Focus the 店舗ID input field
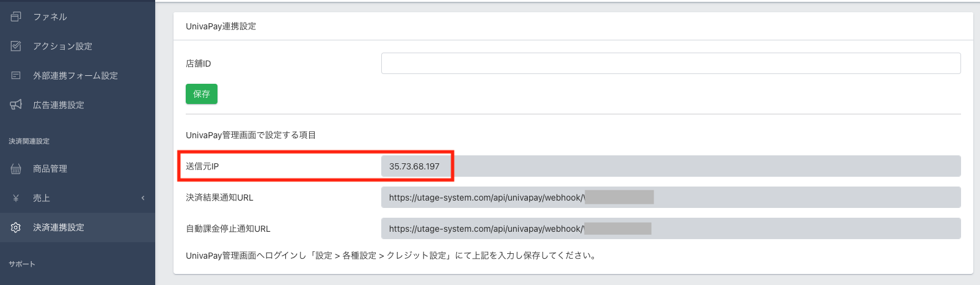The width and height of the screenshot is (980, 285). 670,63
